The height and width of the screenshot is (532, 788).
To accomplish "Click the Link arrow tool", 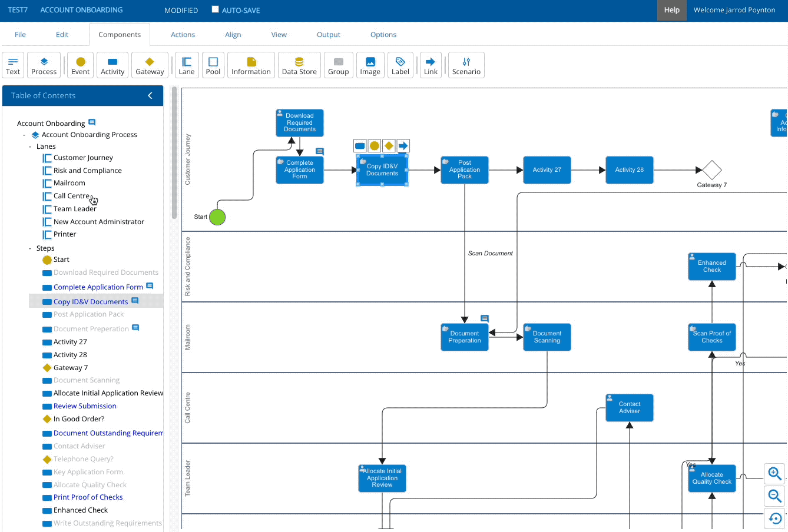I will point(431,65).
